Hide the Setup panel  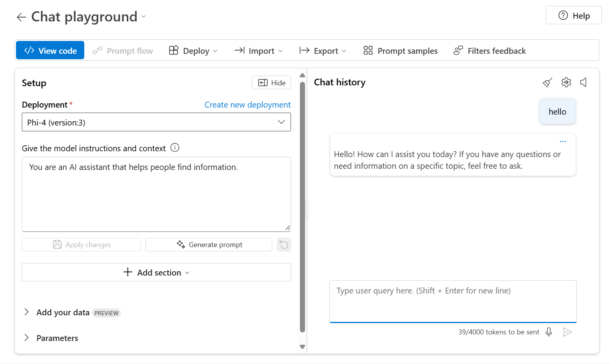(271, 83)
